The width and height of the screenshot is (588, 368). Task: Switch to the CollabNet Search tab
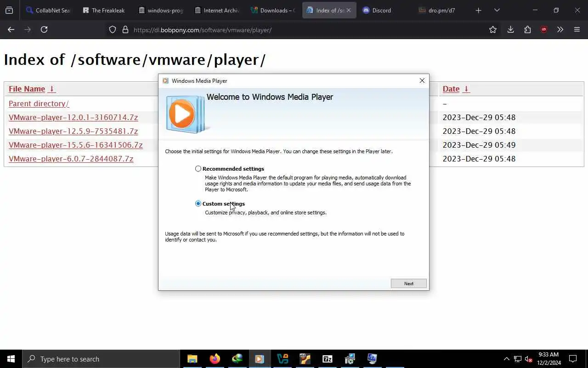pyautogui.click(x=49, y=10)
